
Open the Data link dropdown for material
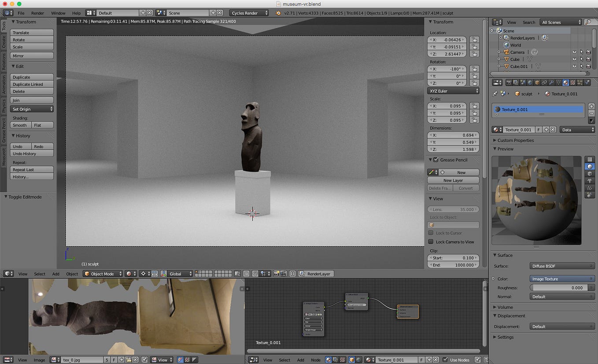click(x=577, y=130)
